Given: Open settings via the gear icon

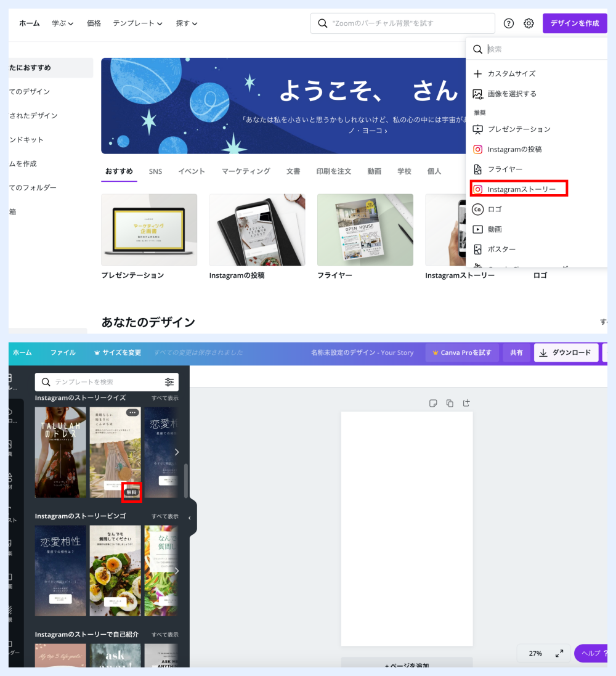Looking at the screenshot, I should click(529, 23).
